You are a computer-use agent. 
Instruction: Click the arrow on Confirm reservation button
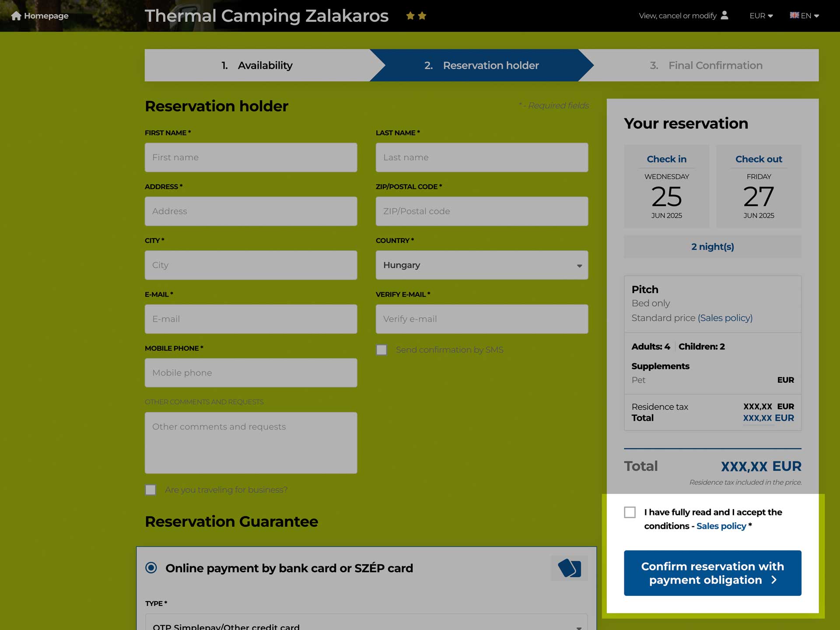pyautogui.click(x=774, y=580)
